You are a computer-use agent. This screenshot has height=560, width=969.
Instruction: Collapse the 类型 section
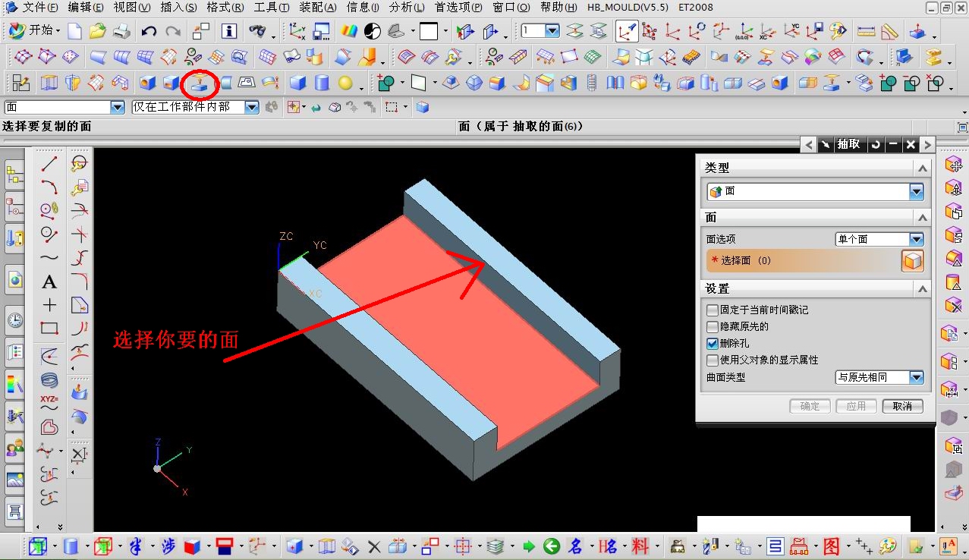922,168
